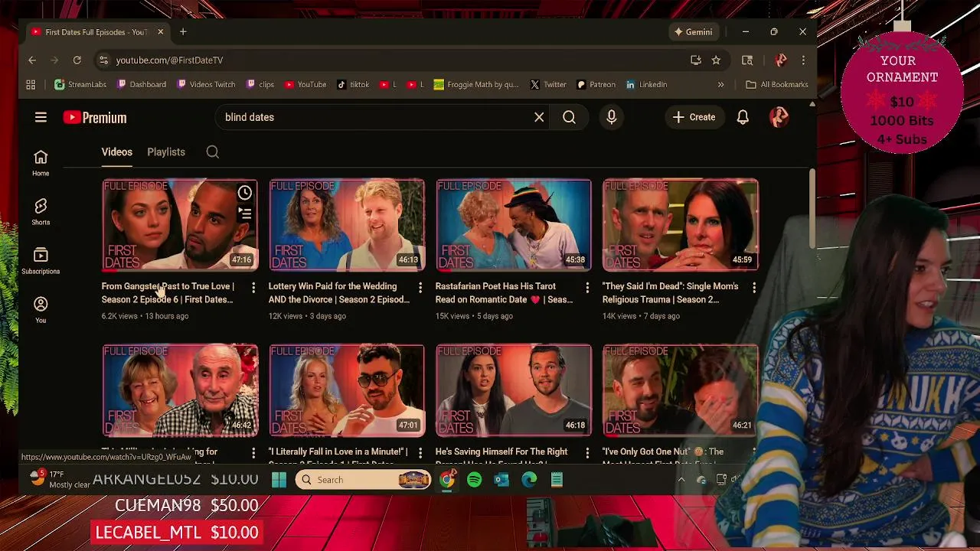Click the 'Lottery Win Paid for the Wedding' title
This screenshot has width=980, height=551.
click(x=339, y=292)
